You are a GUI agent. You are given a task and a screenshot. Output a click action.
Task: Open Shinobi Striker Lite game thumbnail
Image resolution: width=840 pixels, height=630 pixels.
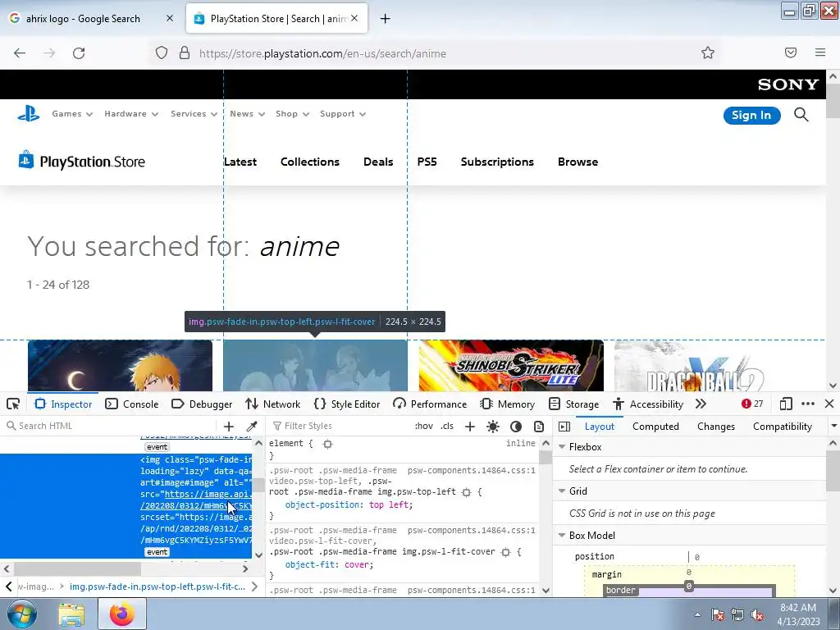tap(511, 365)
